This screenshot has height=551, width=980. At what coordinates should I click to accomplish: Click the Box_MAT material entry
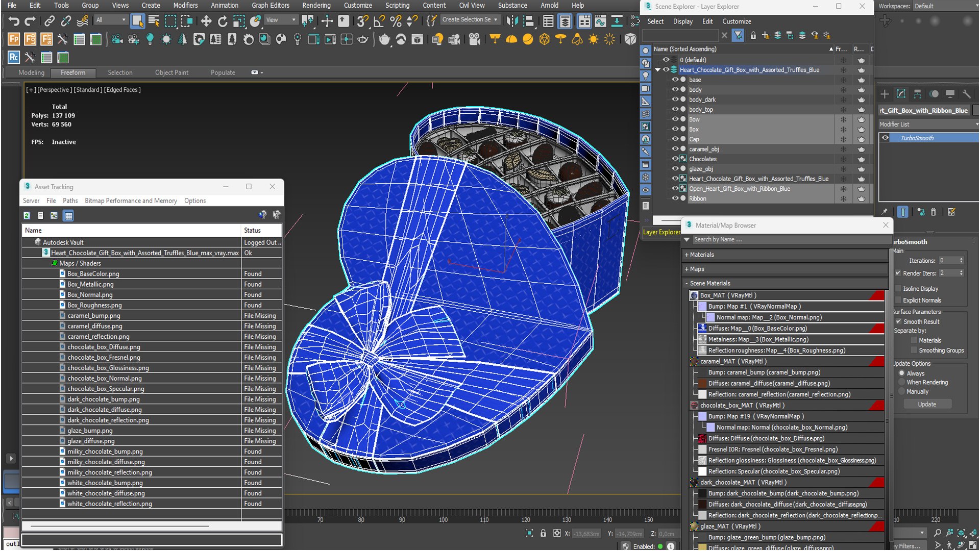(787, 295)
